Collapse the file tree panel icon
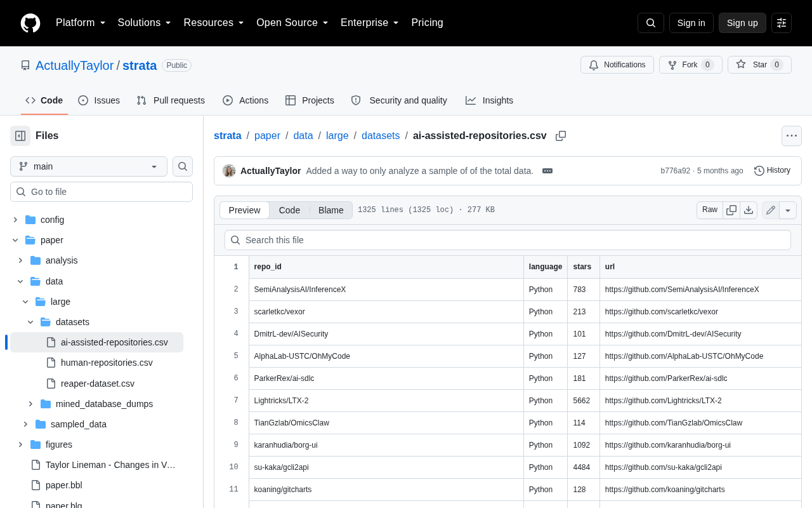 click(20, 136)
